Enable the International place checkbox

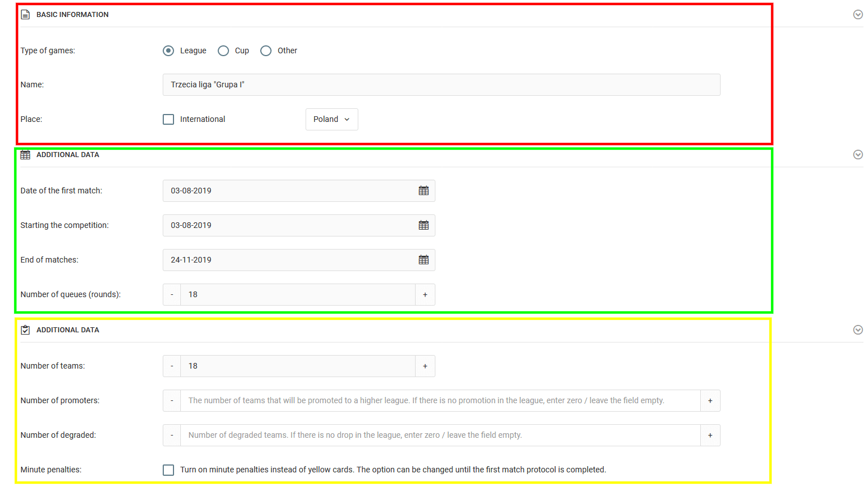168,120
